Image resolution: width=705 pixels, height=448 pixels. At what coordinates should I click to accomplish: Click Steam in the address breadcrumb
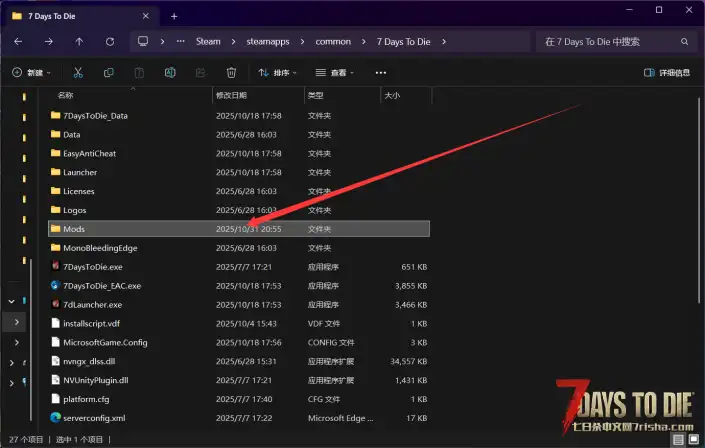(208, 41)
